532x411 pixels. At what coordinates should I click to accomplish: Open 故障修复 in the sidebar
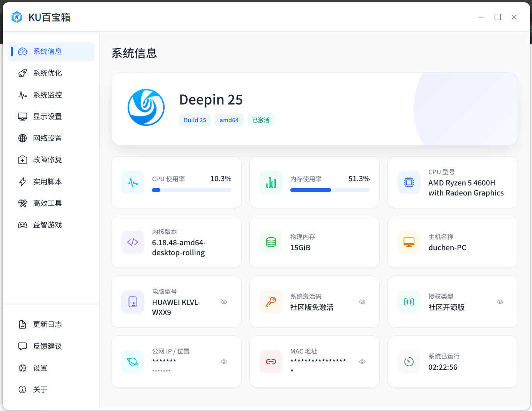(51, 160)
